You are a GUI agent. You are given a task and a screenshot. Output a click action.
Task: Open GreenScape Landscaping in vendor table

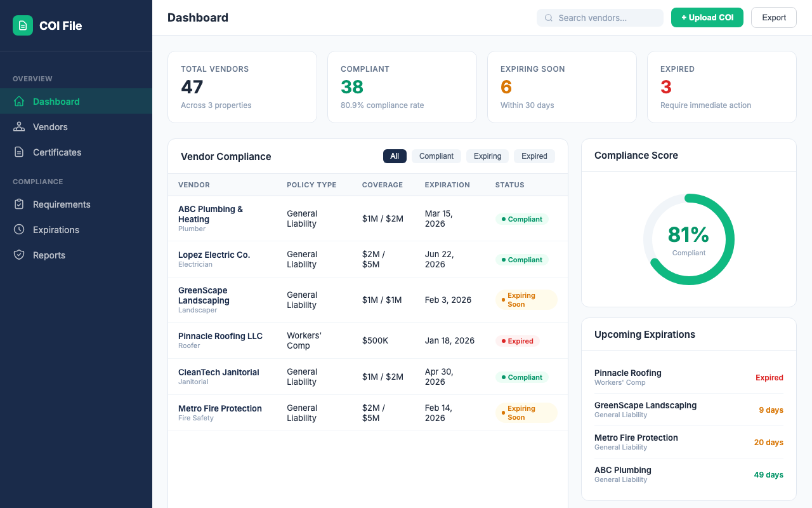pyautogui.click(x=368, y=300)
